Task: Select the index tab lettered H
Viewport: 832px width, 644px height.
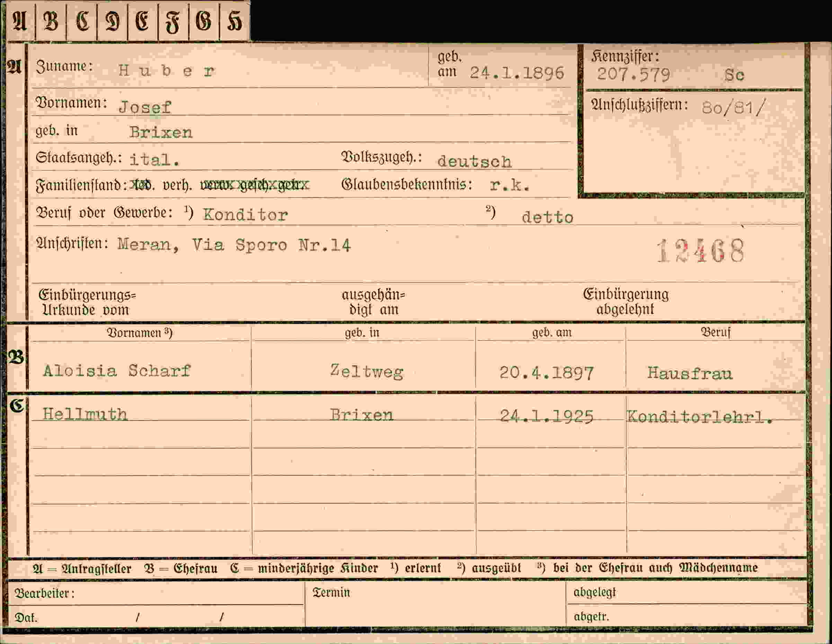Action: [234, 21]
